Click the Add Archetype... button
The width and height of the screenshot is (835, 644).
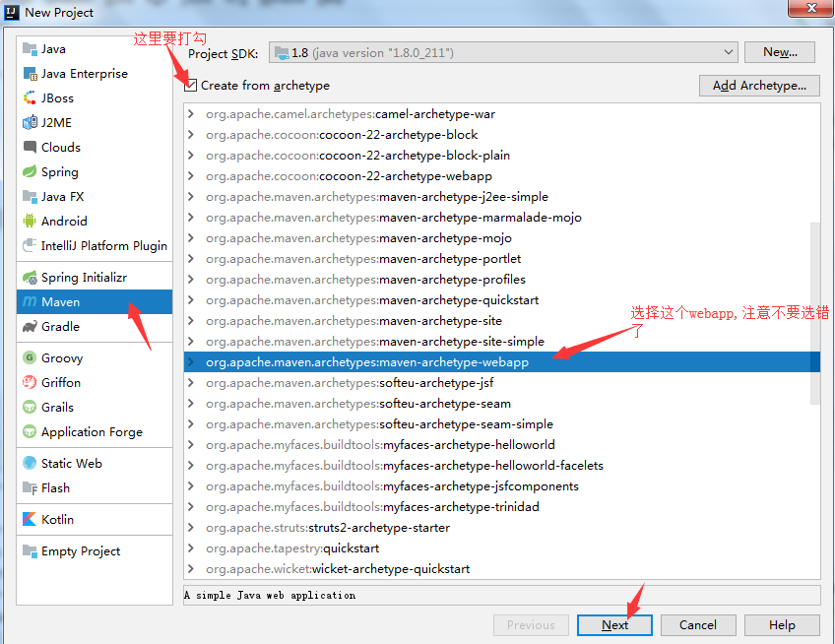click(x=759, y=86)
